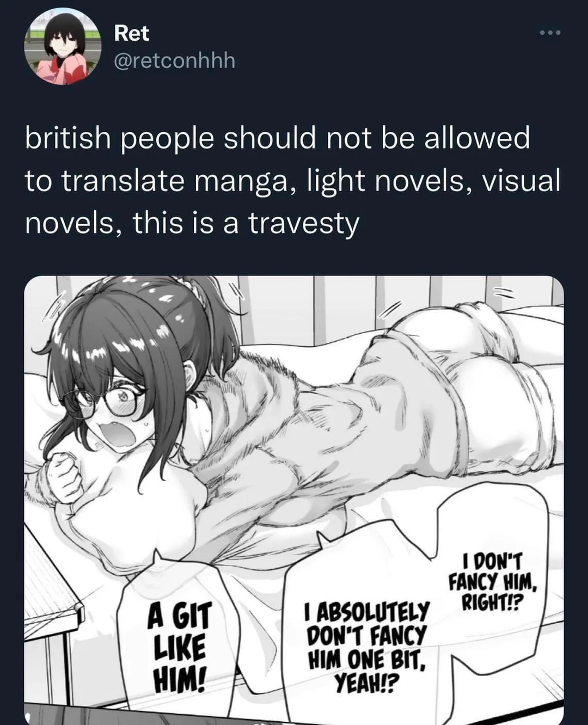588x725 pixels.
Task: Click the word 'travesty' in the tweet
Action: tap(304, 223)
